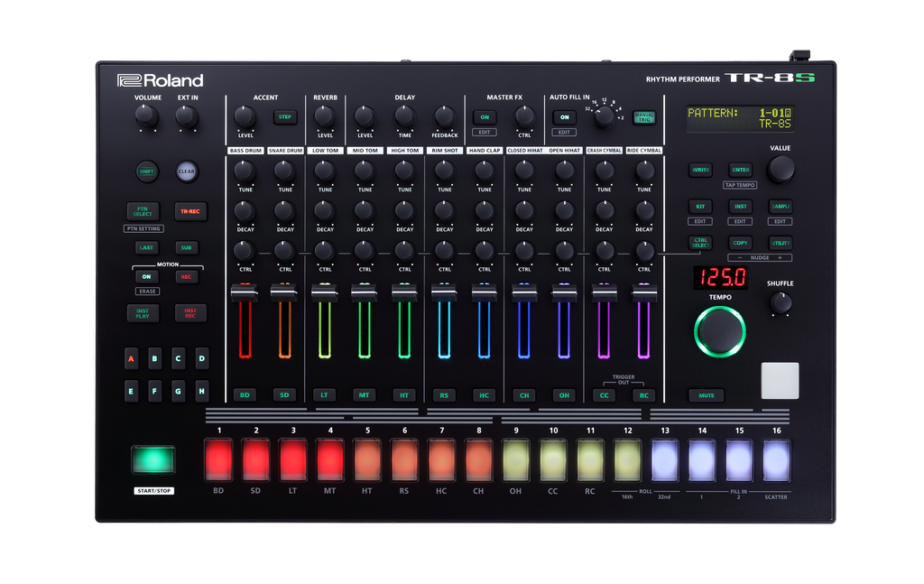Open the KIT selection button
This screenshot has width=924, height=584.
click(x=700, y=207)
